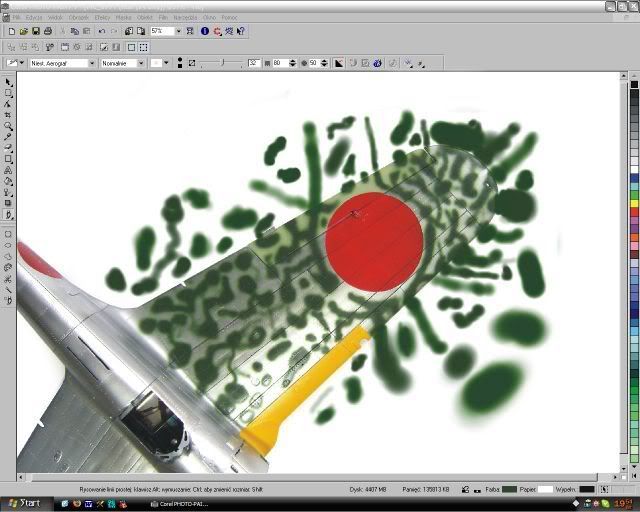The image size is (640, 512).
Task: Open the Efekty menu
Action: point(102,18)
